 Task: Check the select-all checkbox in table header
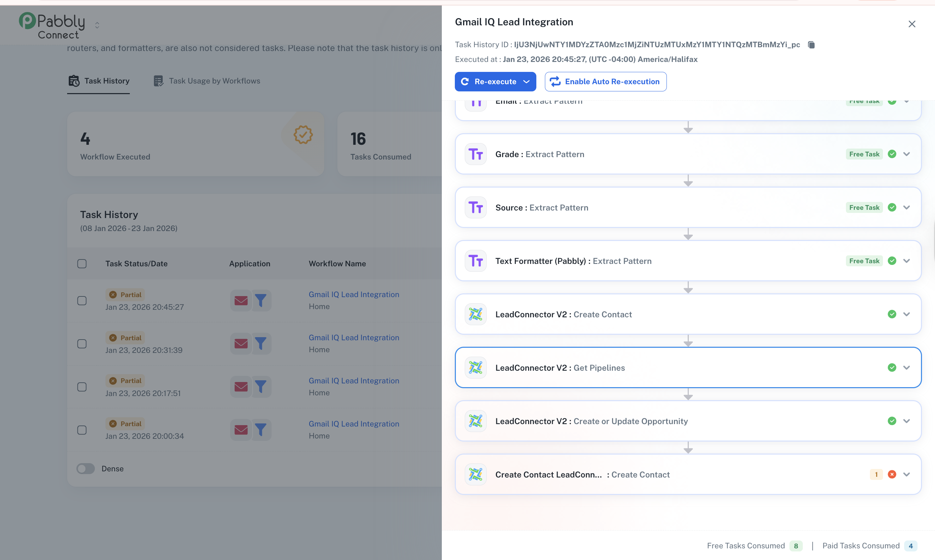(x=82, y=264)
